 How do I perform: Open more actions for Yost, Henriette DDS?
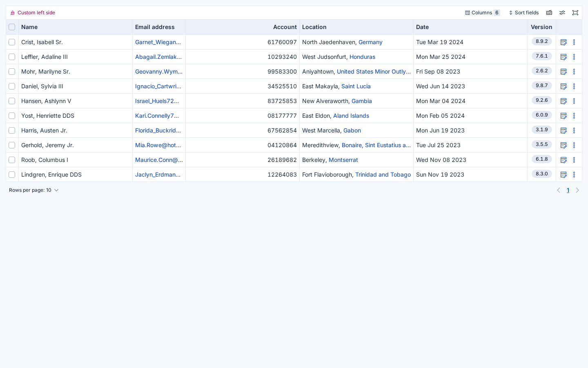point(574,116)
